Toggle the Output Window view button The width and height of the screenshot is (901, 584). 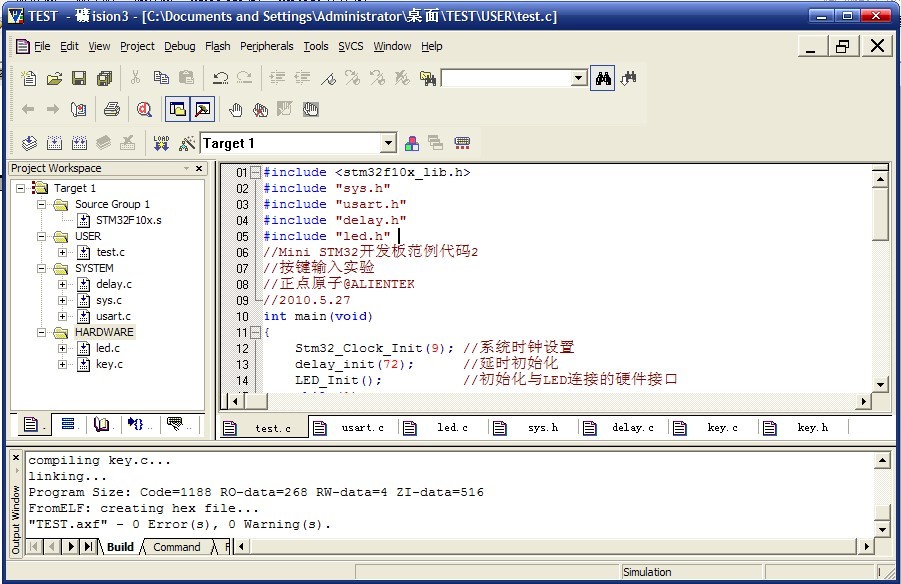click(202, 109)
